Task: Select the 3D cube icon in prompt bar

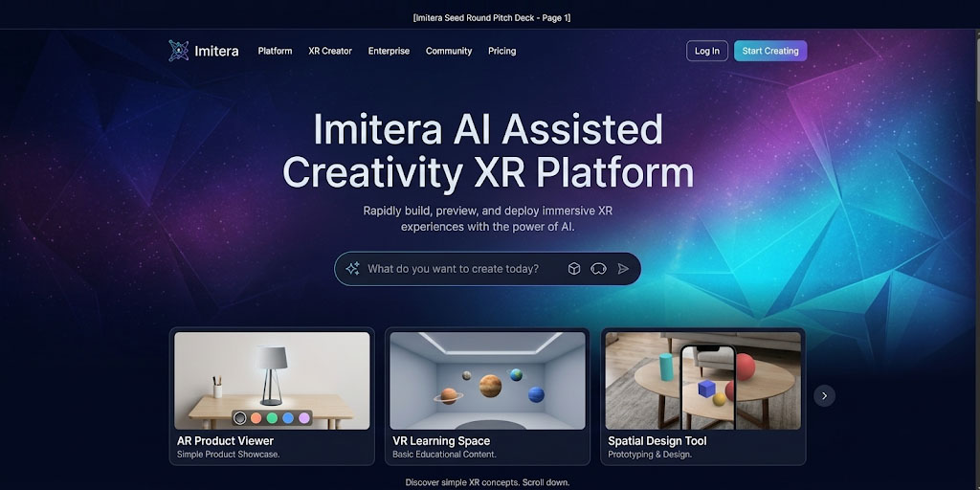Action: click(x=574, y=269)
